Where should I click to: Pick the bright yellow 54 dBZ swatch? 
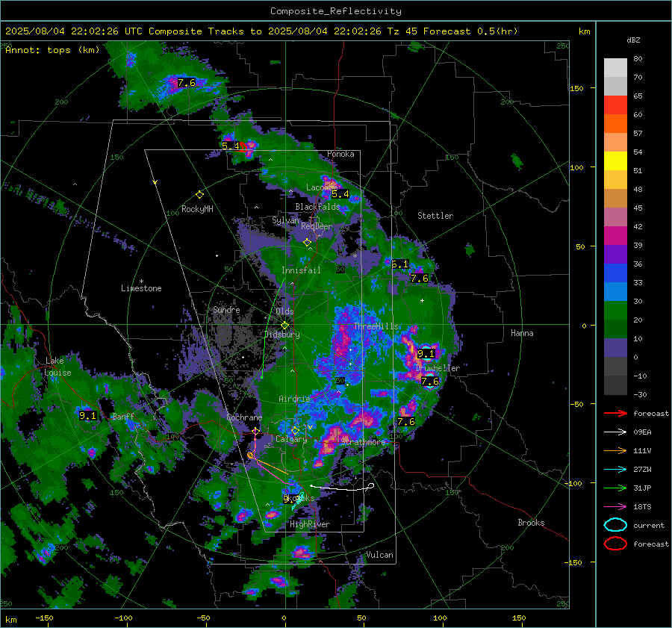tap(615, 161)
